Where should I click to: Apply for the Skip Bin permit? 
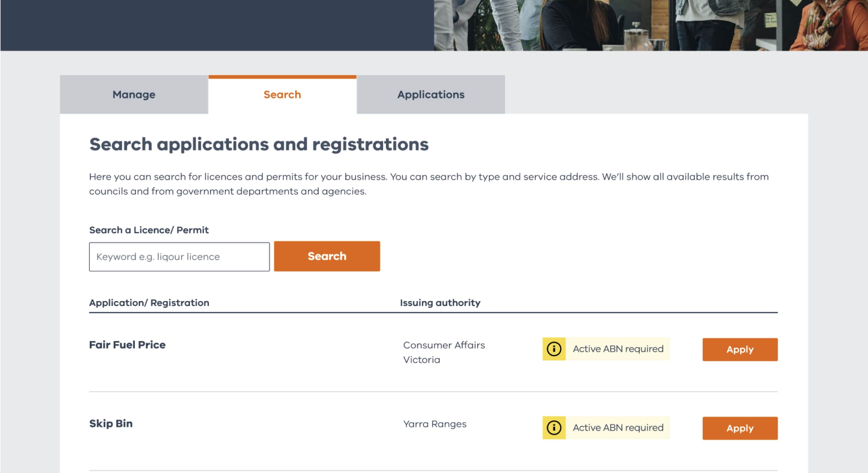pos(740,428)
